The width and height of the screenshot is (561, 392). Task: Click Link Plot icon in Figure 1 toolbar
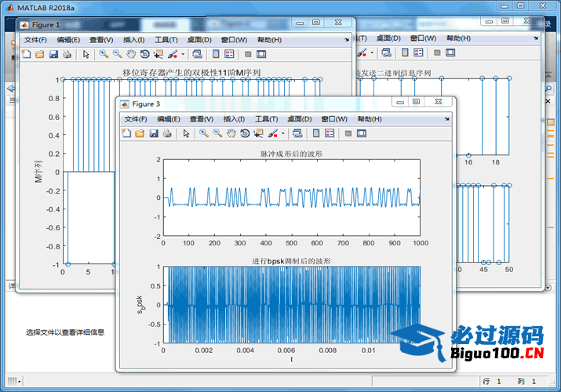(x=197, y=54)
